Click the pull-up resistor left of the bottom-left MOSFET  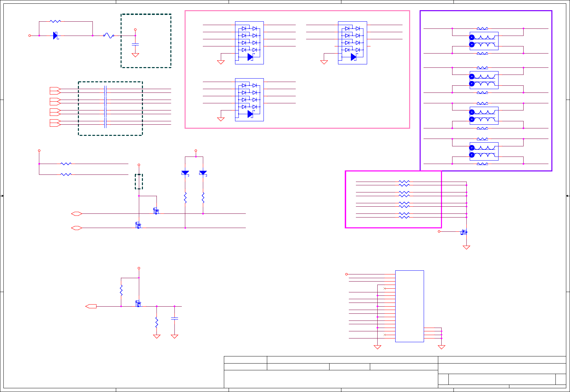(121, 290)
